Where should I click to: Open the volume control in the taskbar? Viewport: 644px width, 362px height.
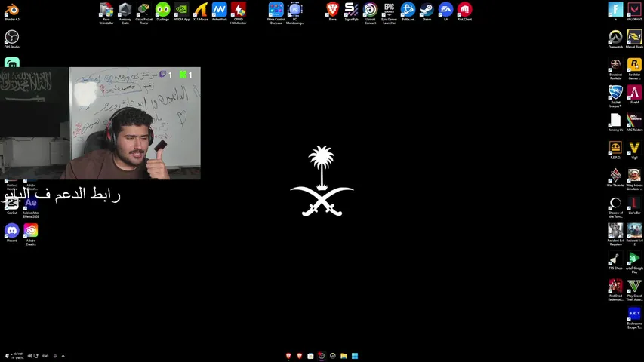point(29,356)
